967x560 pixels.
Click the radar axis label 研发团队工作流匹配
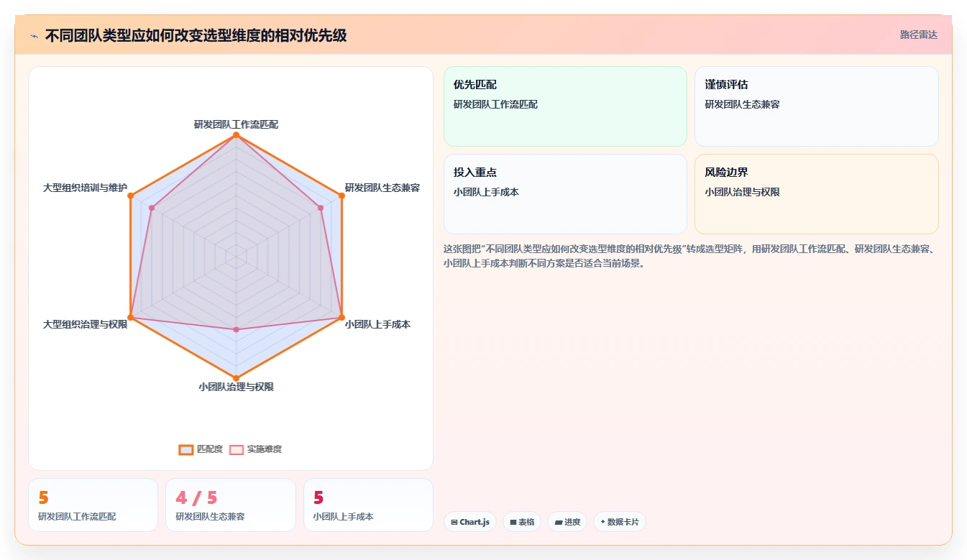click(x=236, y=124)
